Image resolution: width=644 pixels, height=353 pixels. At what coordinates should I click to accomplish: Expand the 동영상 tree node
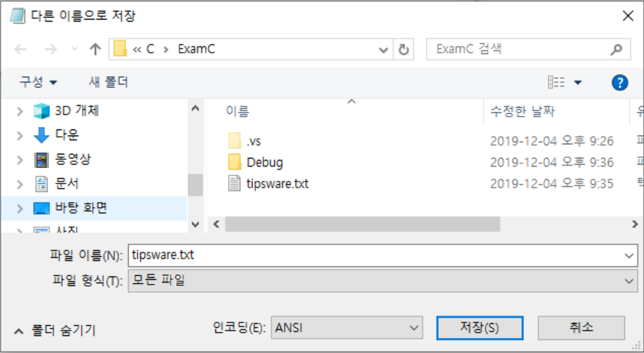click(20, 159)
